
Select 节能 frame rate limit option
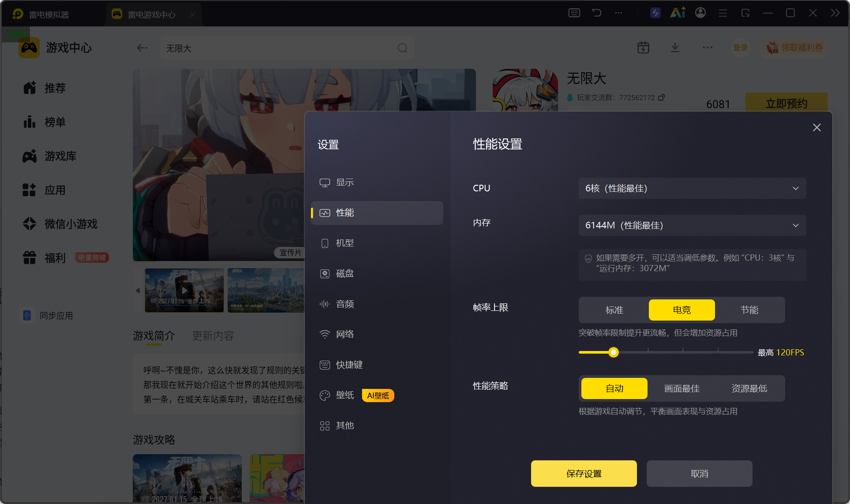pyautogui.click(x=749, y=310)
